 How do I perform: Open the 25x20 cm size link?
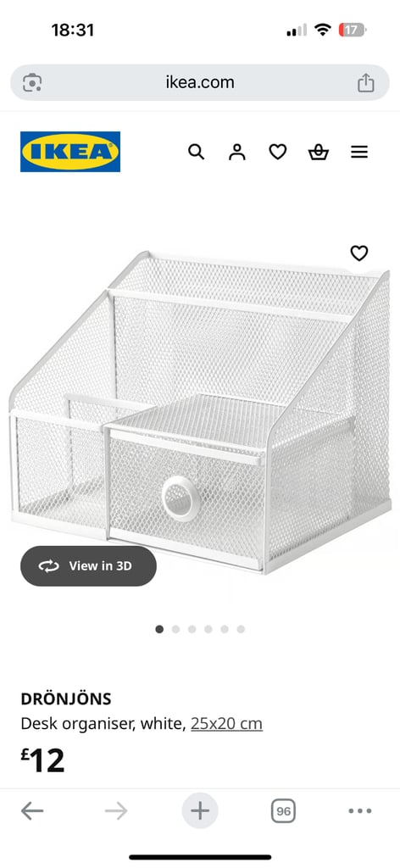click(x=227, y=724)
